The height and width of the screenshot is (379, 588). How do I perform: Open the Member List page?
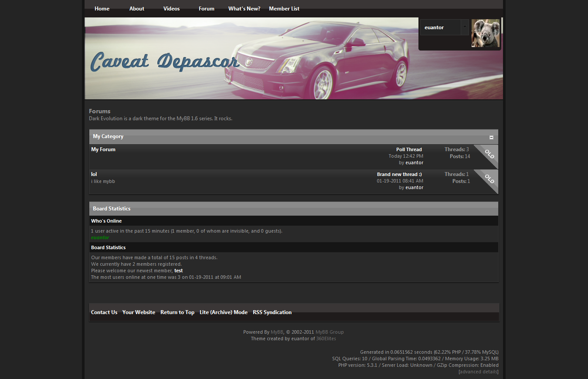point(284,9)
